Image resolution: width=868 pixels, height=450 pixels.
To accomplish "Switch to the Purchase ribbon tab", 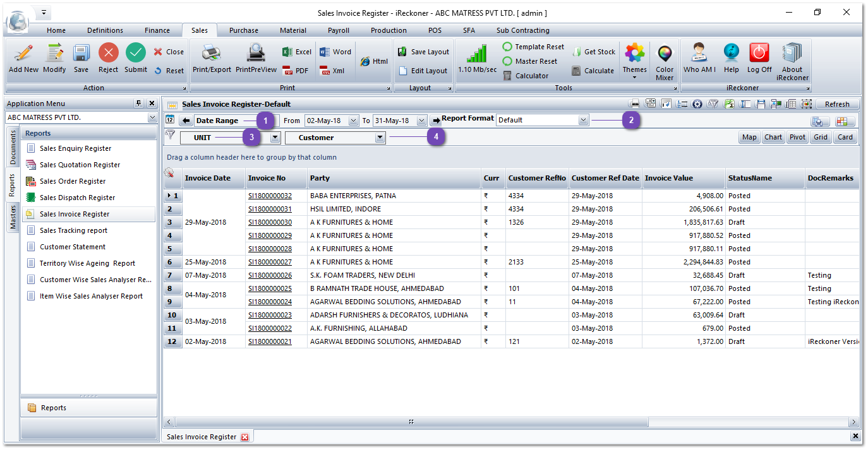I will (244, 30).
